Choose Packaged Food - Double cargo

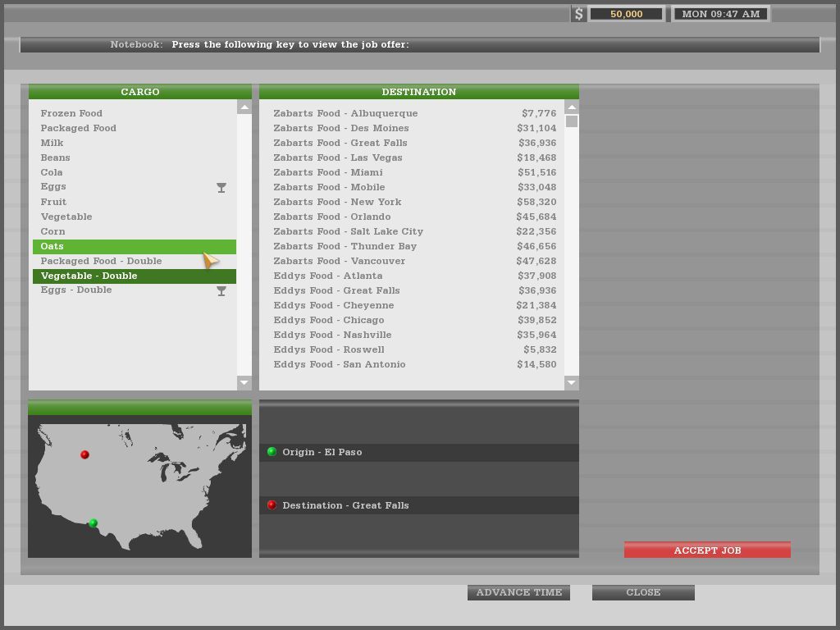point(101,261)
